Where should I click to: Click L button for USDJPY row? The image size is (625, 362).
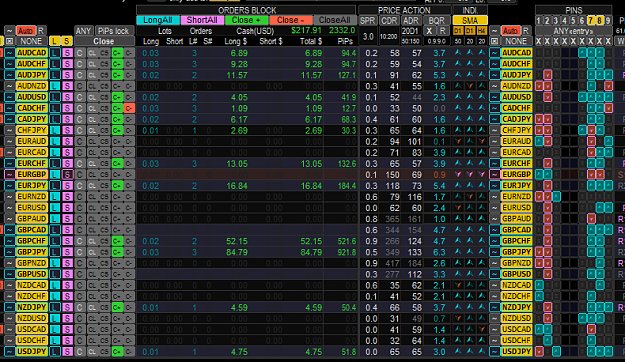(x=55, y=352)
